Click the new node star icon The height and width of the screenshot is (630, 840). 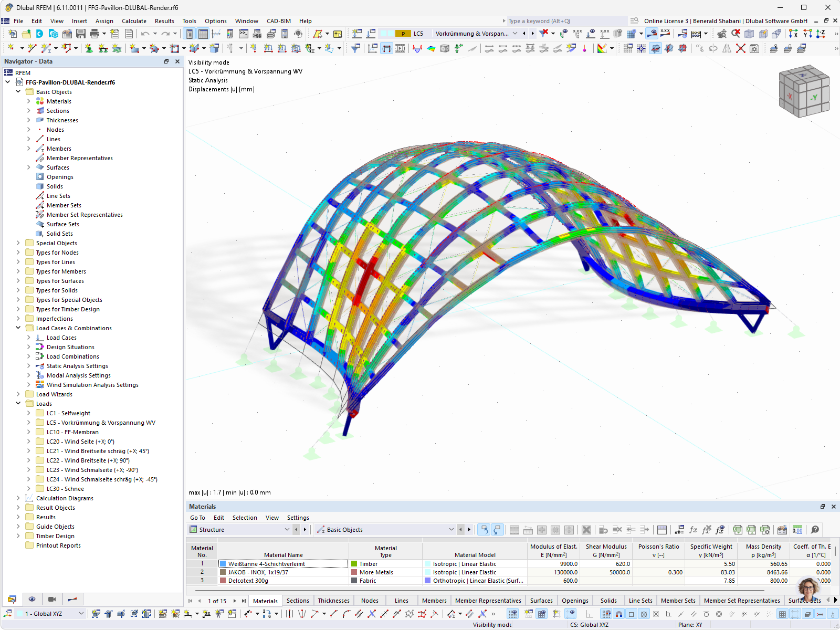point(10,48)
